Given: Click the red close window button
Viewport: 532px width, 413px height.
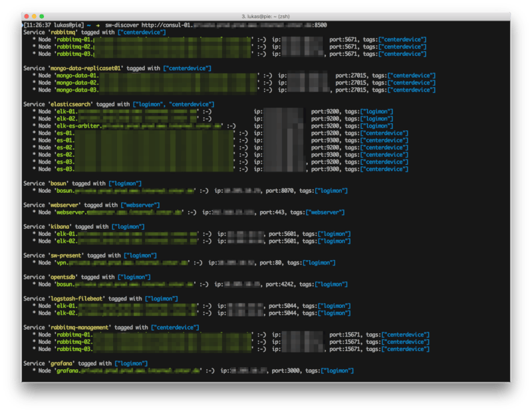Looking at the screenshot, I should pos(28,15).
